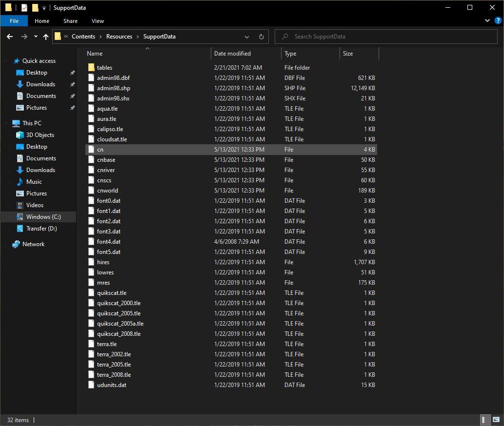504x426 pixels.
Task: Open the recent locations dropdown
Action: (36, 37)
